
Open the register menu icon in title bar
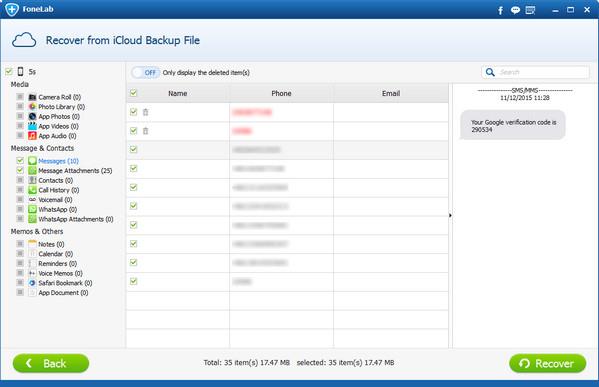coord(530,10)
